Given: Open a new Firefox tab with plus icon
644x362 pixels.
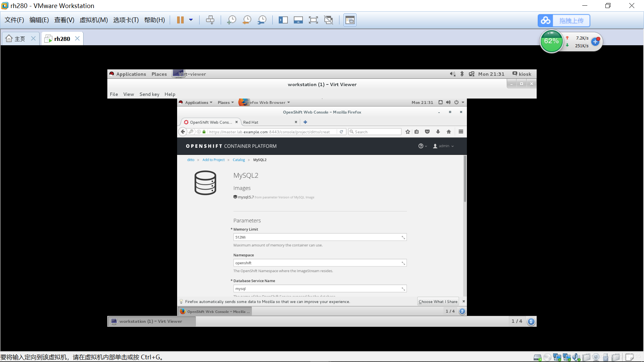Looking at the screenshot, I should pos(305,122).
